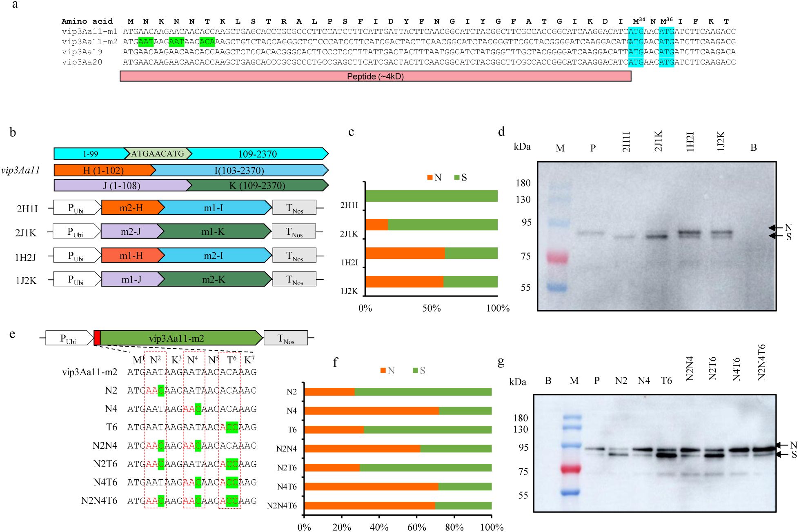Click the blue 55 kDa marker band in panel d
The image size is (799, 532).
557,288
